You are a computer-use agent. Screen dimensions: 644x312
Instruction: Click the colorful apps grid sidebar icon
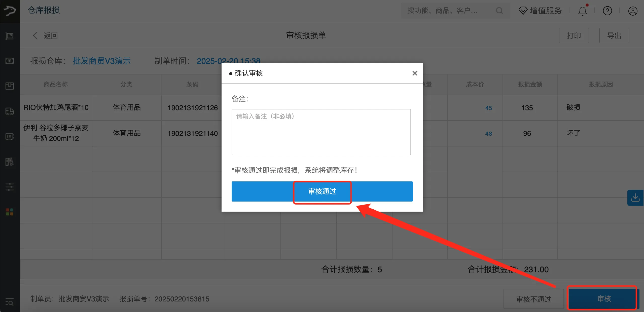pyautogui.click(x=10, y=212)
